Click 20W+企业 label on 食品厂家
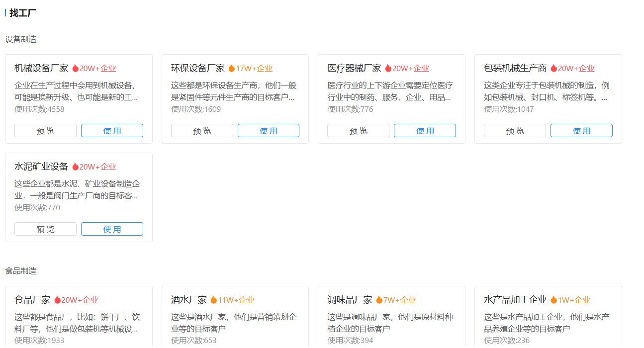Viewport: 644px width, 348px height. [80, 300]
